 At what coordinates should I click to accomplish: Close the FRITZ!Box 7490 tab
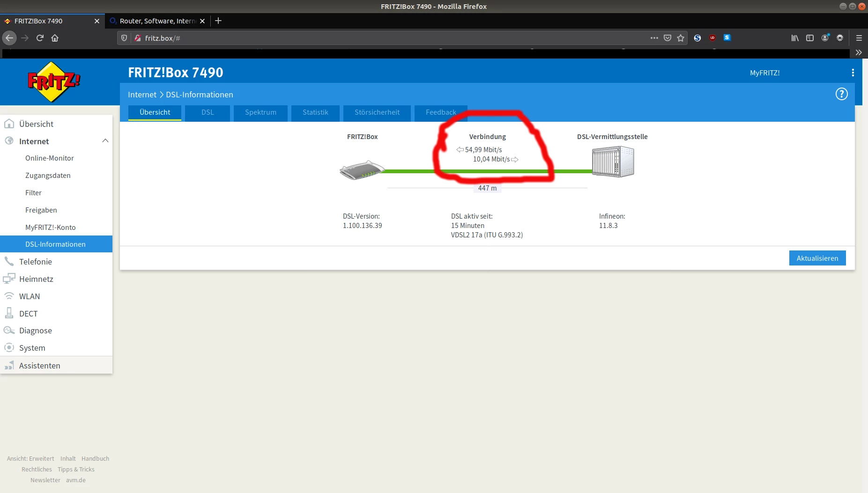point(97,21)
